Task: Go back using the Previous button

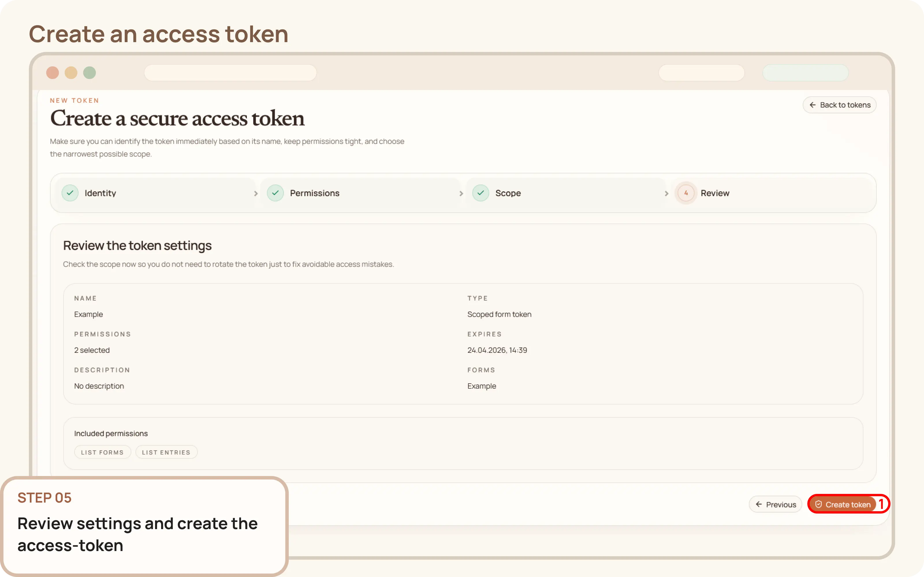Action: click(x=776, y=504)
